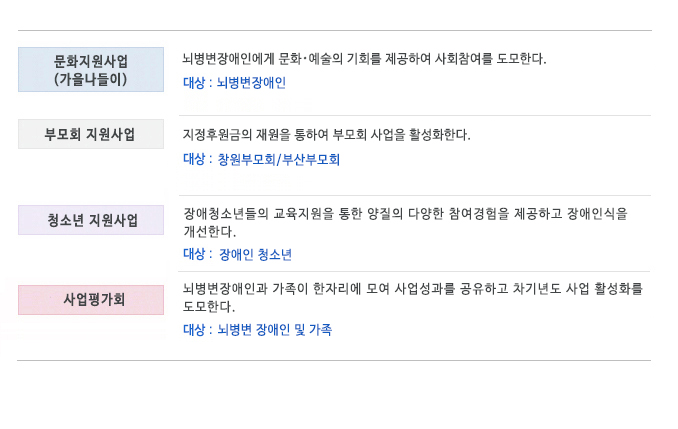Click the word 창원부모회 in blue text

click(x=246, y=160)
